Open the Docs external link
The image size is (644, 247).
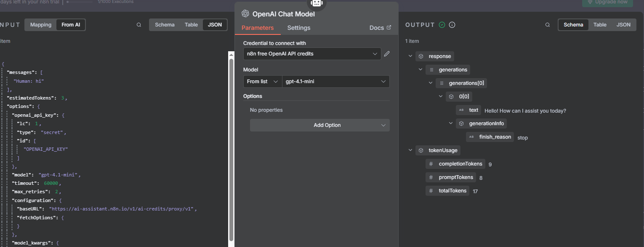pyautogui.click(x=380, y=28)
